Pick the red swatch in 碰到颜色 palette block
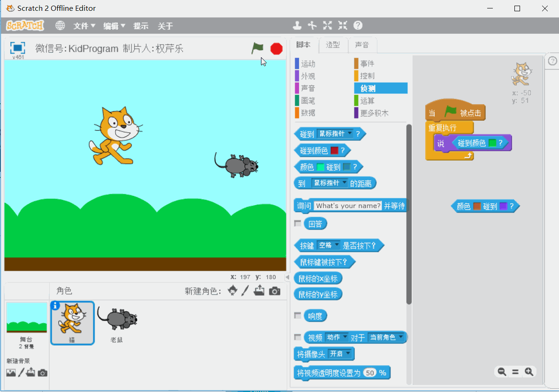 tap(334, 151)
